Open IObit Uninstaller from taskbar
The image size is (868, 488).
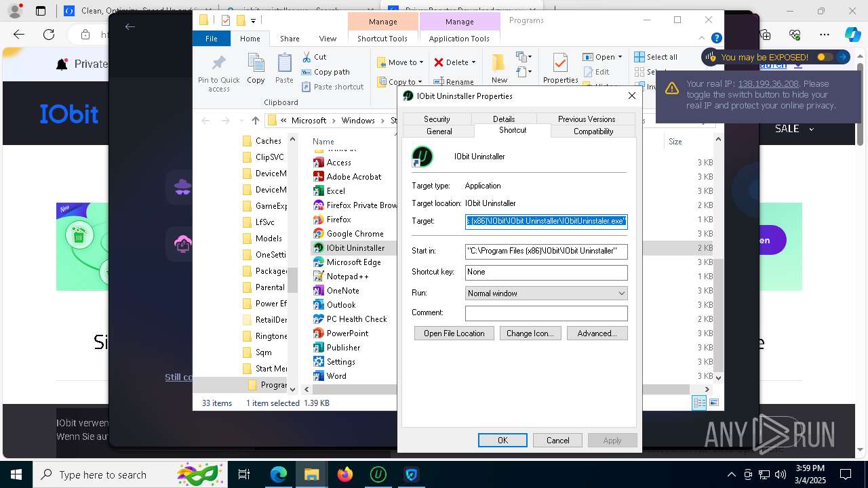coord(378,474)
